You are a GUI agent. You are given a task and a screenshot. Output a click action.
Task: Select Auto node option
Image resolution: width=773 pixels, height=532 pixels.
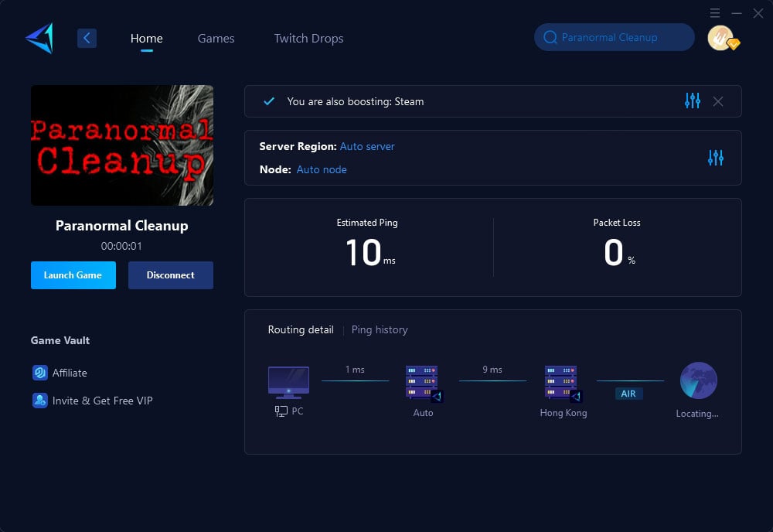pos(322,169)
